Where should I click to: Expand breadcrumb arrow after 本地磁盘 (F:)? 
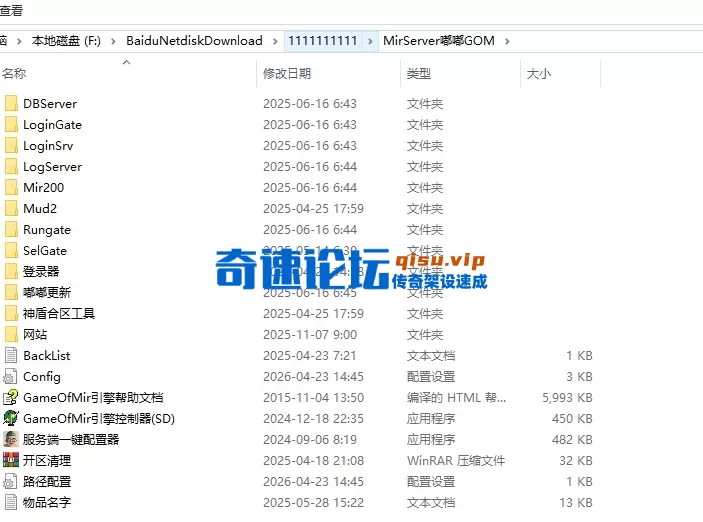pos(113,41)
